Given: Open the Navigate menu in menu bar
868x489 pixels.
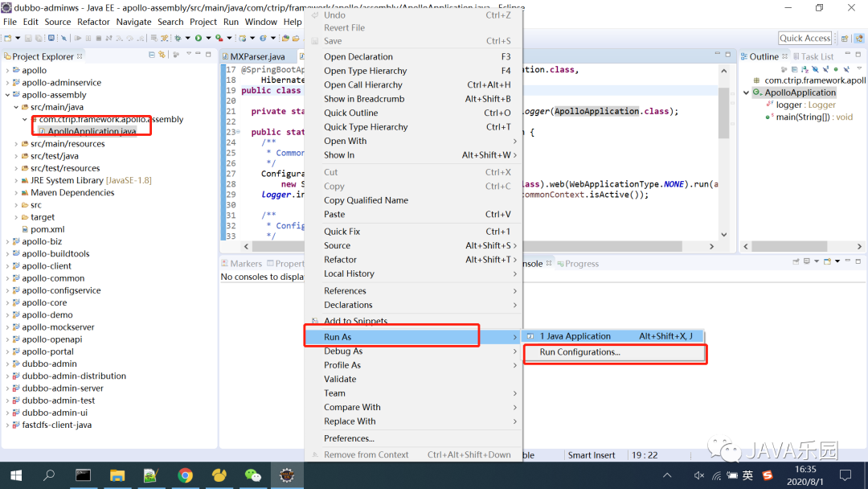Looking at the screenshot, I should pos(133,22).
